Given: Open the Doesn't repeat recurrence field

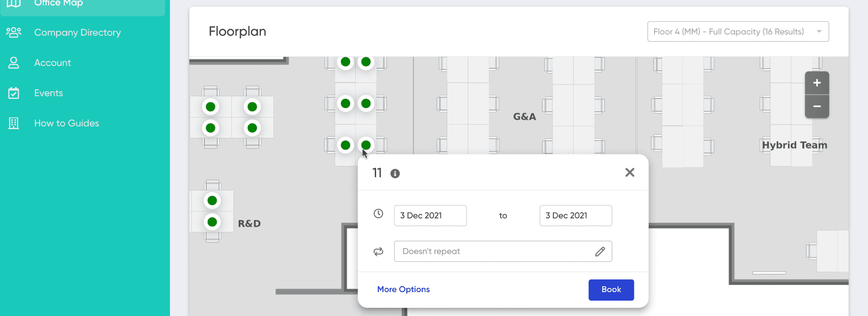Looking at the screenshot, I should click(x=503, y=251).
